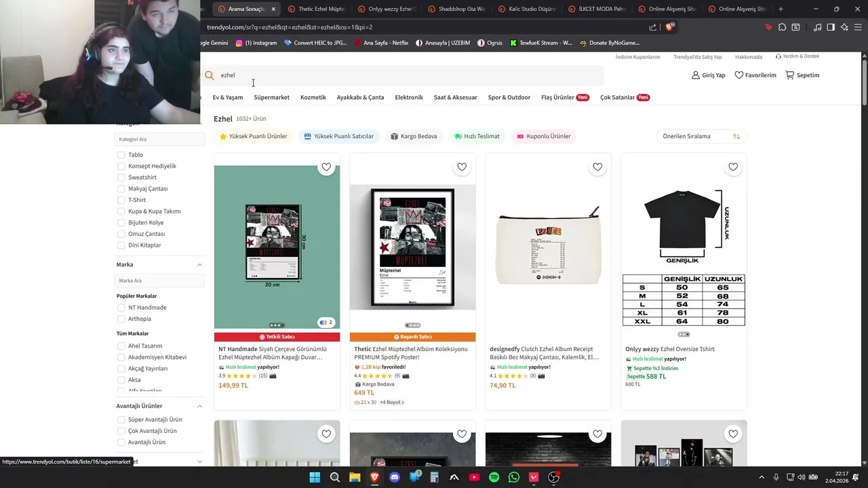Check the Makyaj Çantası checkbox

tap(121, 188)
